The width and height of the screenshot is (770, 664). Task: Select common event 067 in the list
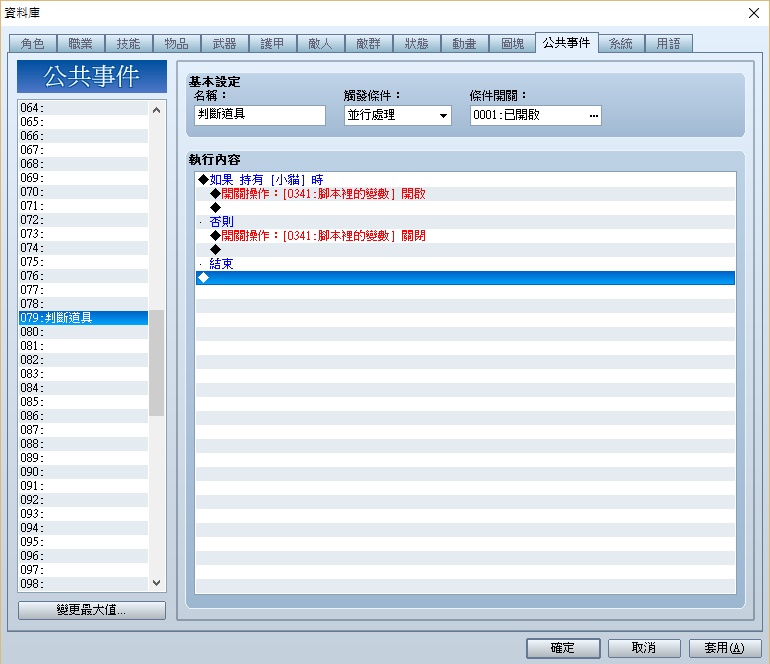tap(83, 149)
